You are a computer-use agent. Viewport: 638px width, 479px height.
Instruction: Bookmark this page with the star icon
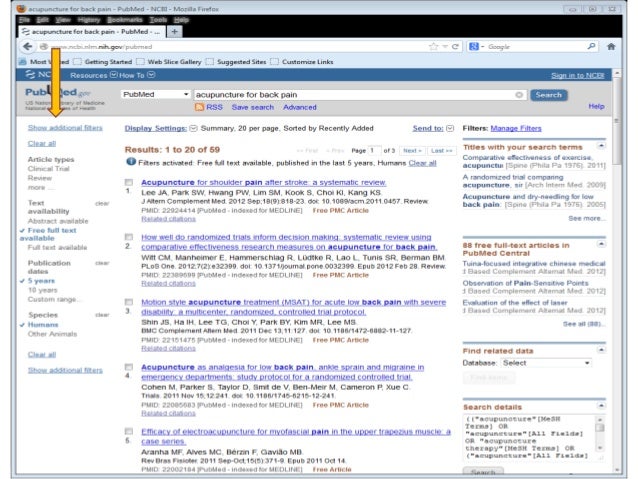coord(433,47)
